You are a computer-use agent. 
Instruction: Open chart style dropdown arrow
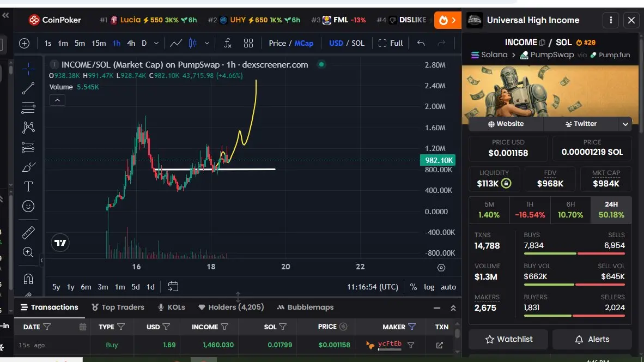tap(206, 43)
